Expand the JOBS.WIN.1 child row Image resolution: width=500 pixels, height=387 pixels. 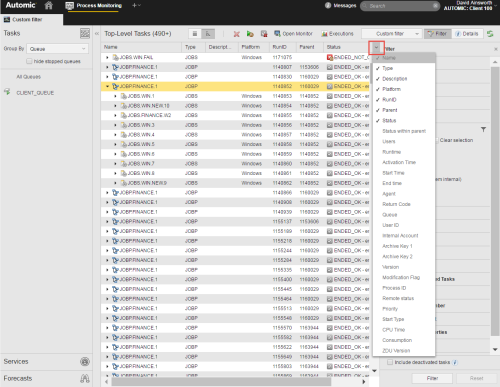tap(115, 96)
